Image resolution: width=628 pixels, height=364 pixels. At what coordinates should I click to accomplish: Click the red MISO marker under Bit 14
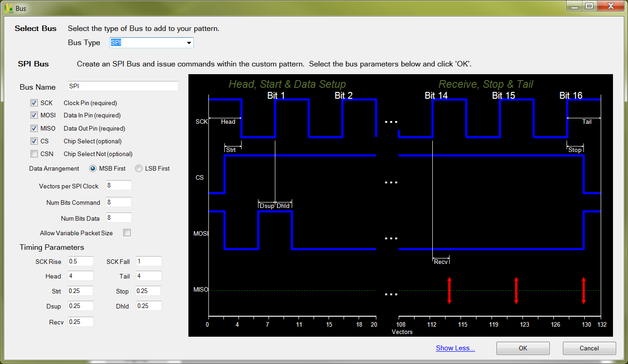(x=449, y=291)
